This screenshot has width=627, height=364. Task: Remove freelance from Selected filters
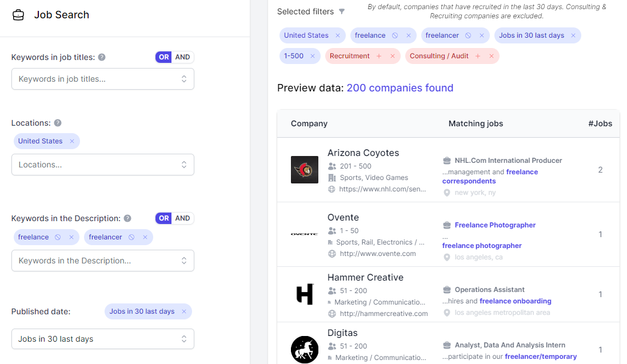pyautogui.click(x=409, y=35)
